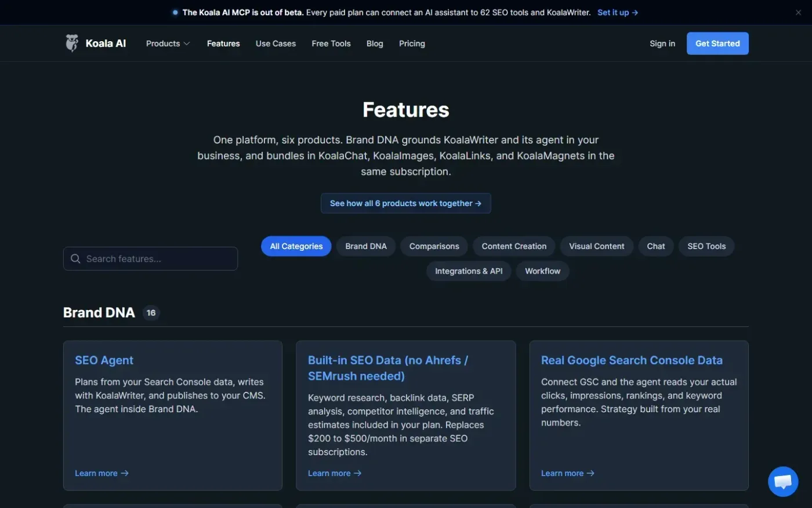This screenshot has width=812, height=508.
Task: Click the Koala AI brand name text
Action: [106, 44]
